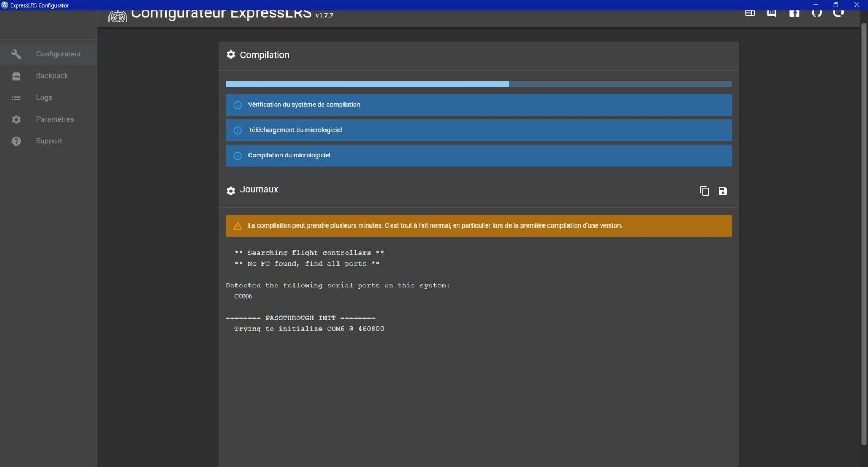This screenshot has width=868, height=467.
Task: Click the orange compilation warning banner
Action: pos(478,226)
